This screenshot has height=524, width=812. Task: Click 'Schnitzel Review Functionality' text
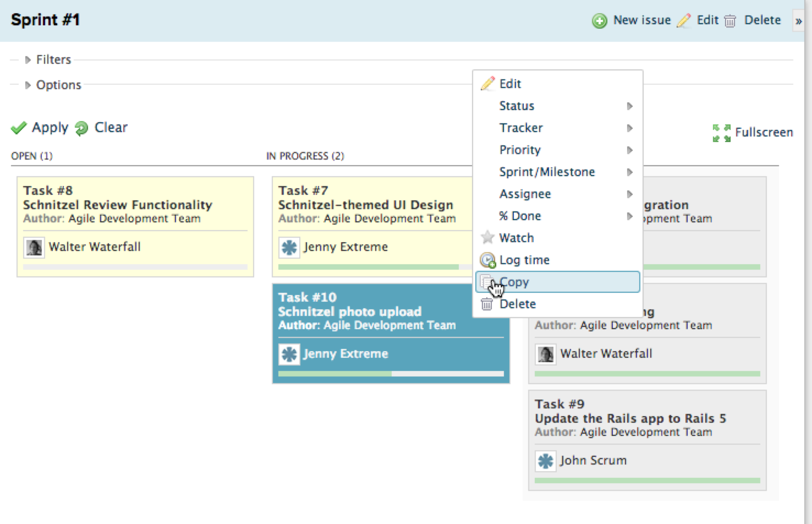pyautogui.click(x=118, y=205)
